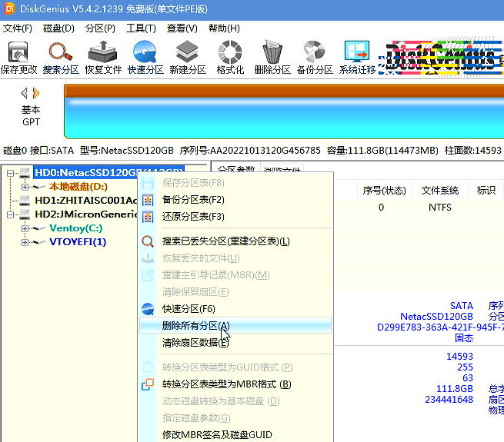Open the 分区(P) menu
The image size is (504, 442).
click(x=100, y=28)
